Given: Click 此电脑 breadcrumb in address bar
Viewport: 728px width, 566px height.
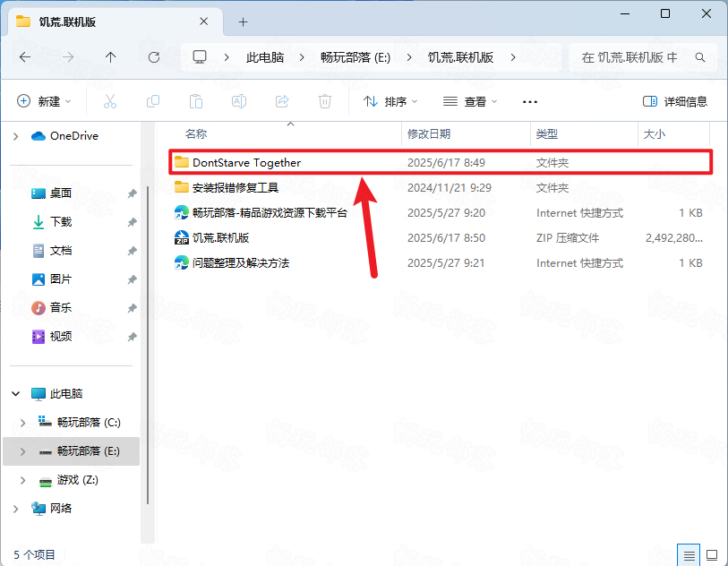Looking at the screenshot, I should tap(265, 57).
